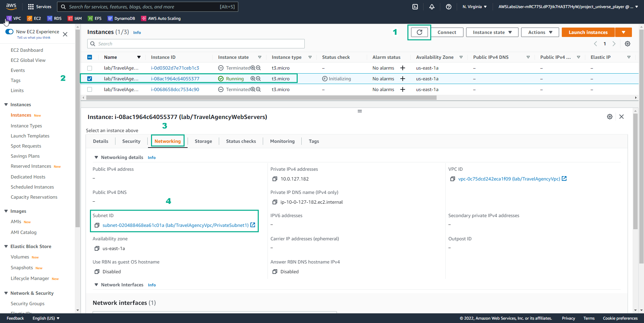
Task: Switch to the Status checks tab
Action: click(x=241, y=141)
